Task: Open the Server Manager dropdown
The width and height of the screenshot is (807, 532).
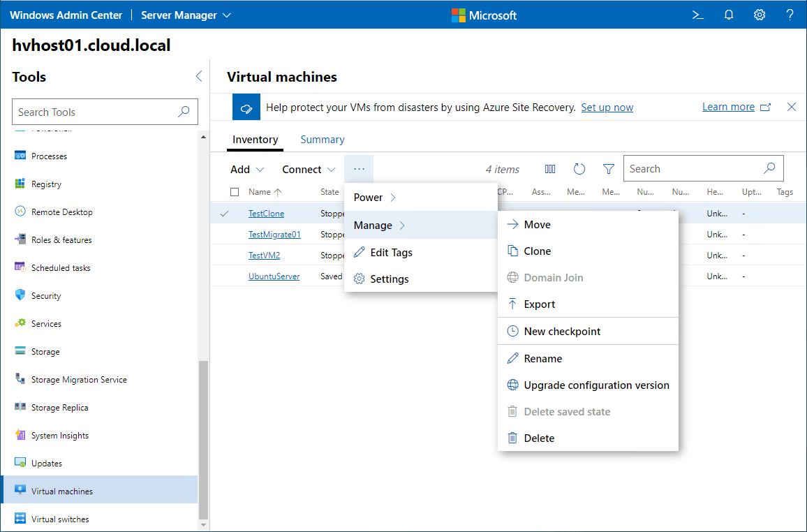Action: (x=186, y=15)
